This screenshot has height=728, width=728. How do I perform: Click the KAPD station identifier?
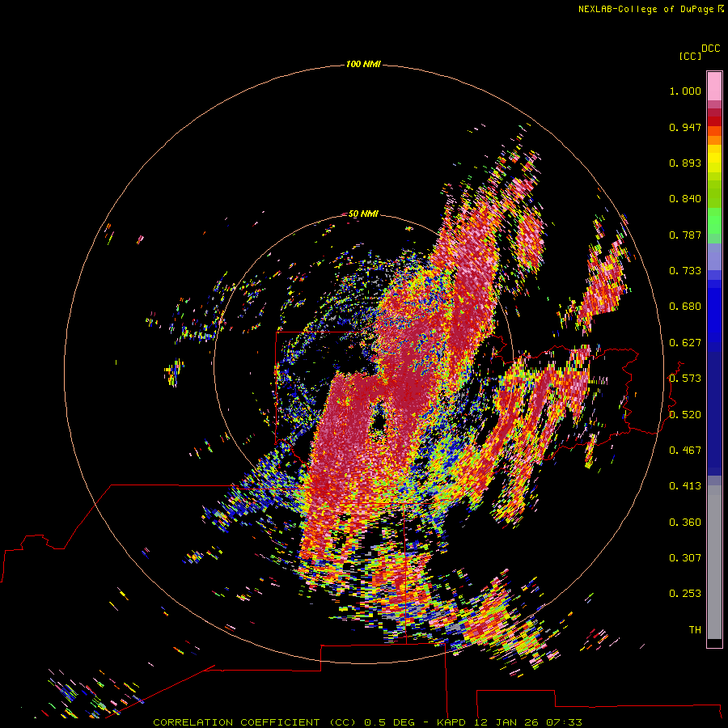(x=451, y=722)
